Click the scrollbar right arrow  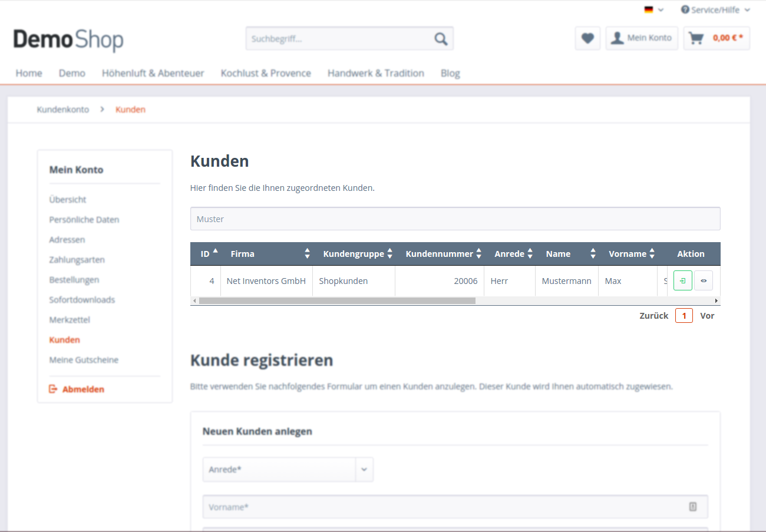717,300
